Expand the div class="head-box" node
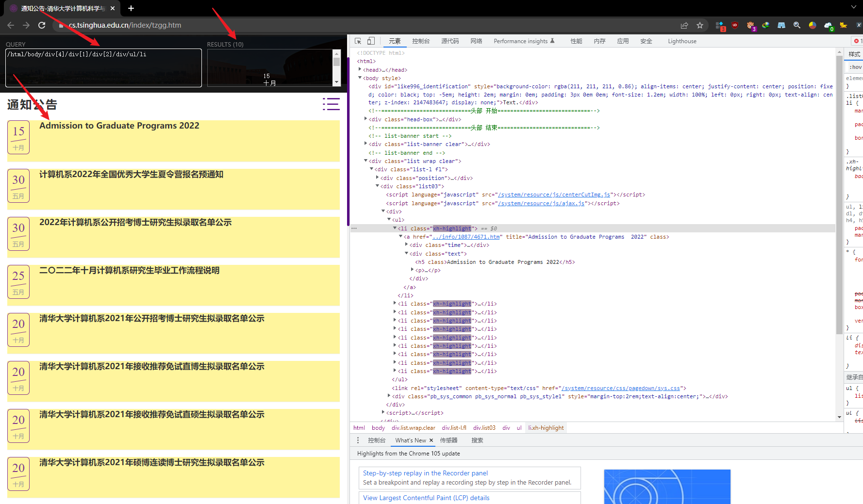This screenshot has width=863, height=504. pos(366,119)
